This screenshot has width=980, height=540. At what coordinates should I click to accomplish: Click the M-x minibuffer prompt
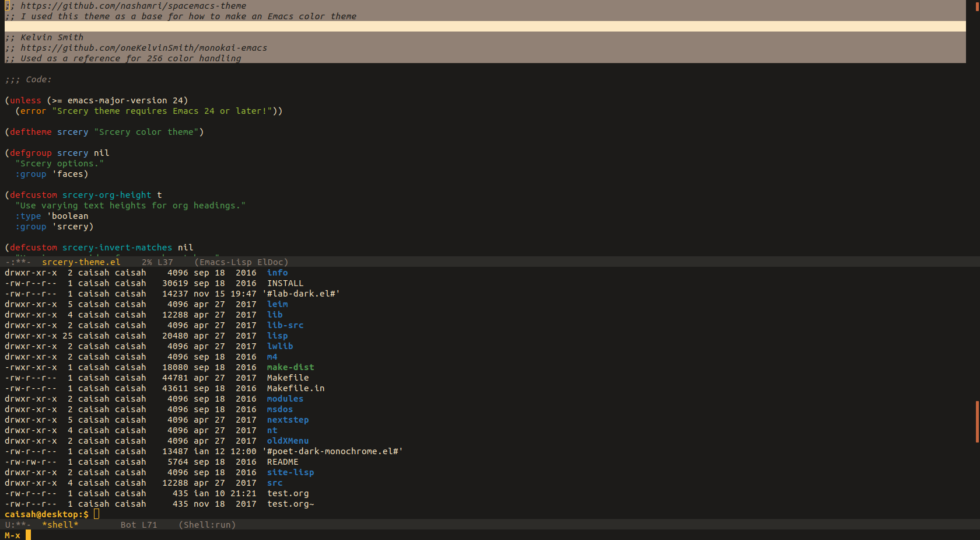[12, 535]
